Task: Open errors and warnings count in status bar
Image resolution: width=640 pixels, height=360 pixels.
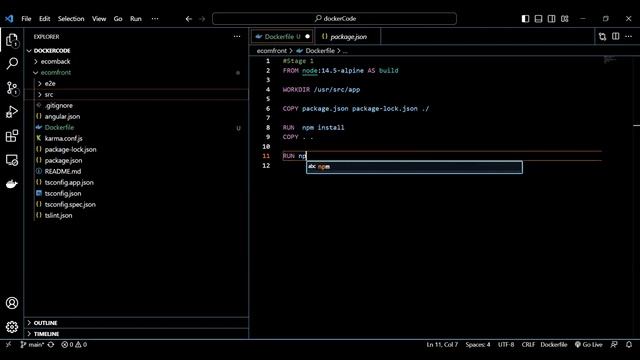Action: tap(74, 344)
